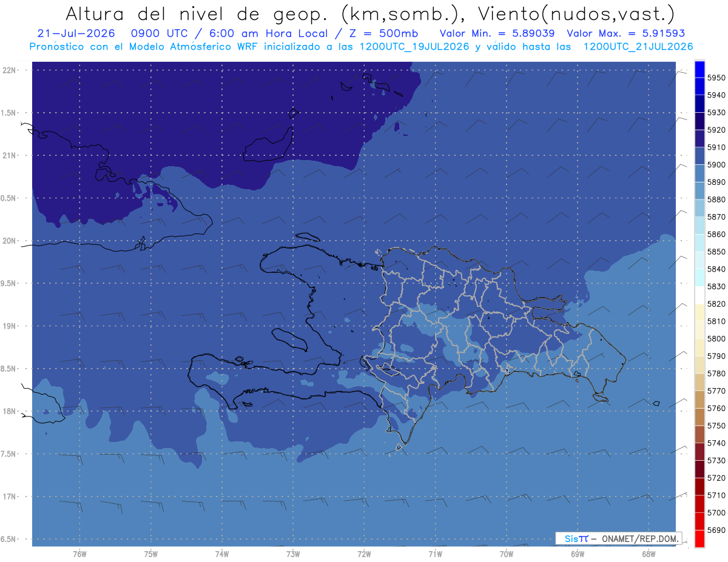Click the initialization time '1200UTC_19JUL2026'
This screenshot has width=728, height=562.
(x=415, y=47)
